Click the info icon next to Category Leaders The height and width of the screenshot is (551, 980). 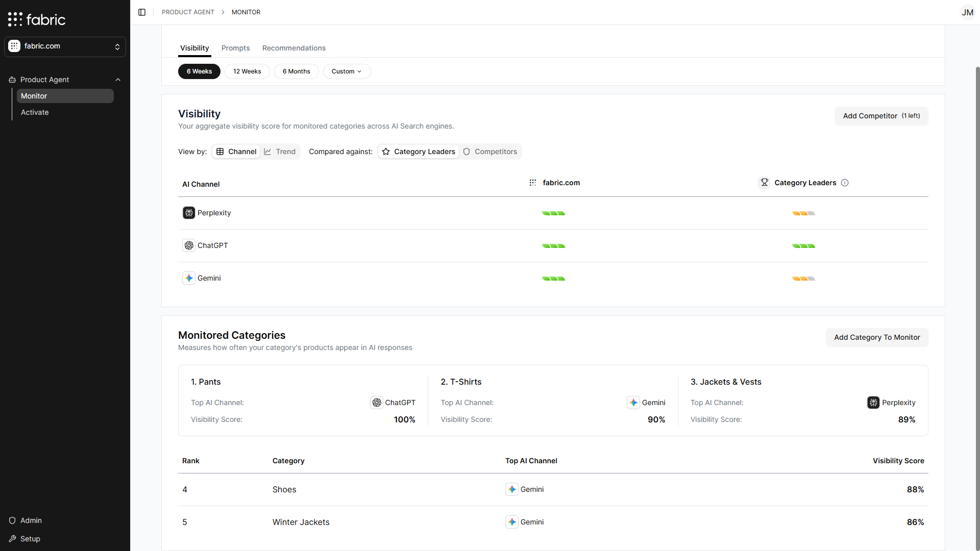845,183
